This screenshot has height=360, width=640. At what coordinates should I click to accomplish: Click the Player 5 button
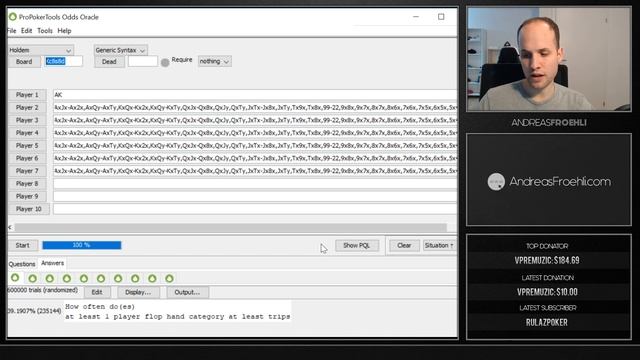point(27,145)
